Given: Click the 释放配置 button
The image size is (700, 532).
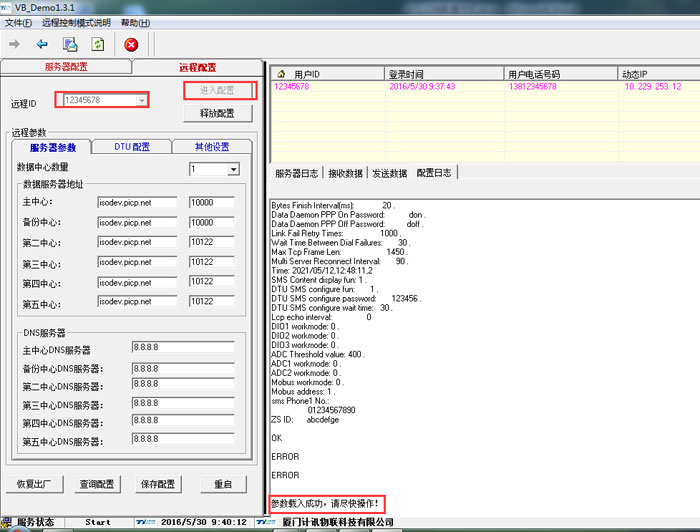Looking at the screenshot, I should (x=218, y=113).
